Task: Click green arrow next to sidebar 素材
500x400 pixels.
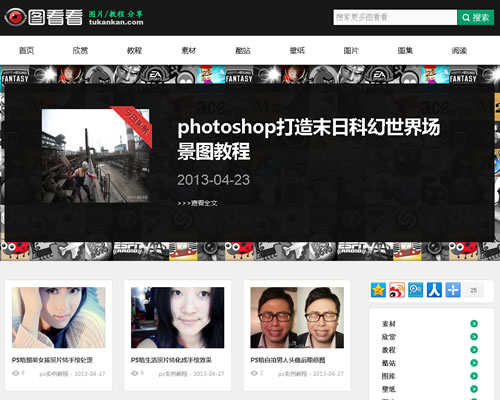Action: (474, 323)
